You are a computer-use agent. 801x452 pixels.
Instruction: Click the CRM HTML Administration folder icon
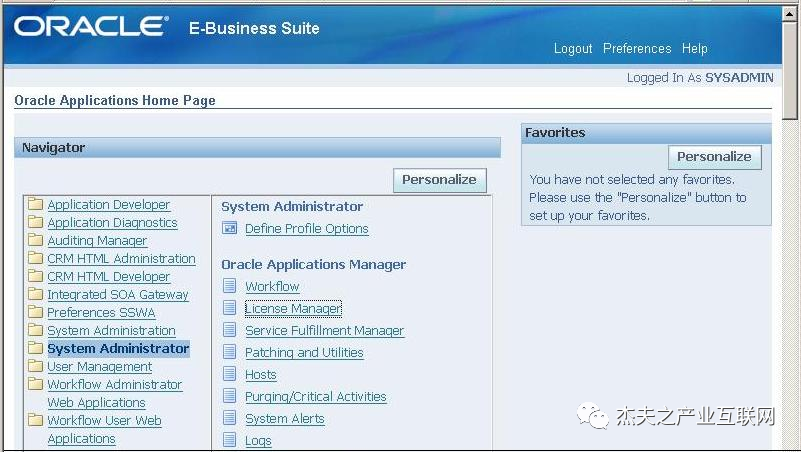35,258
